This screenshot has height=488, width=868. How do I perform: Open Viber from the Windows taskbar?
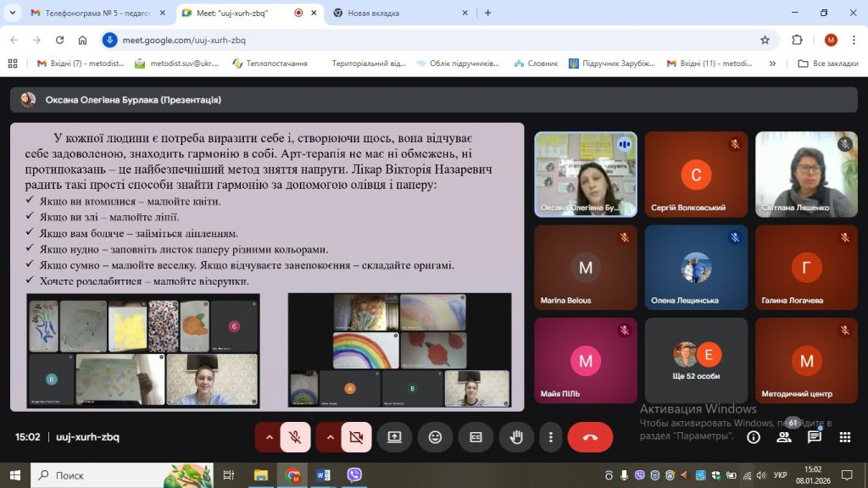[354, 475]
